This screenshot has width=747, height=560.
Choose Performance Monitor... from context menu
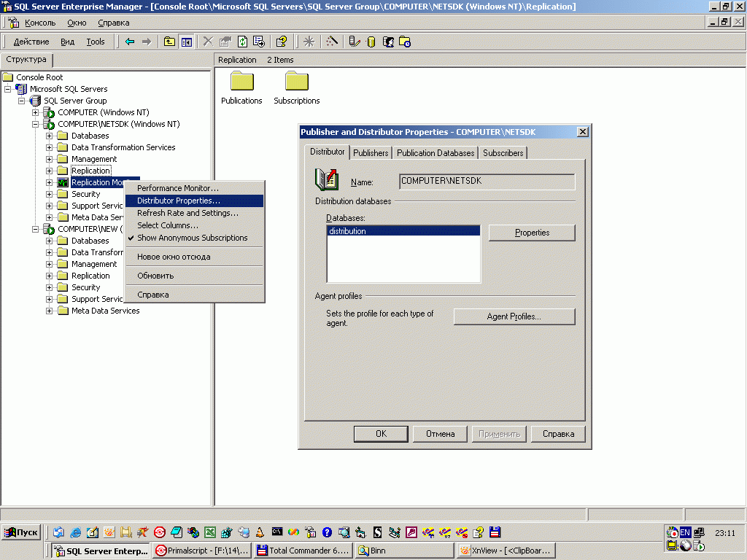[x=194, y=188]
